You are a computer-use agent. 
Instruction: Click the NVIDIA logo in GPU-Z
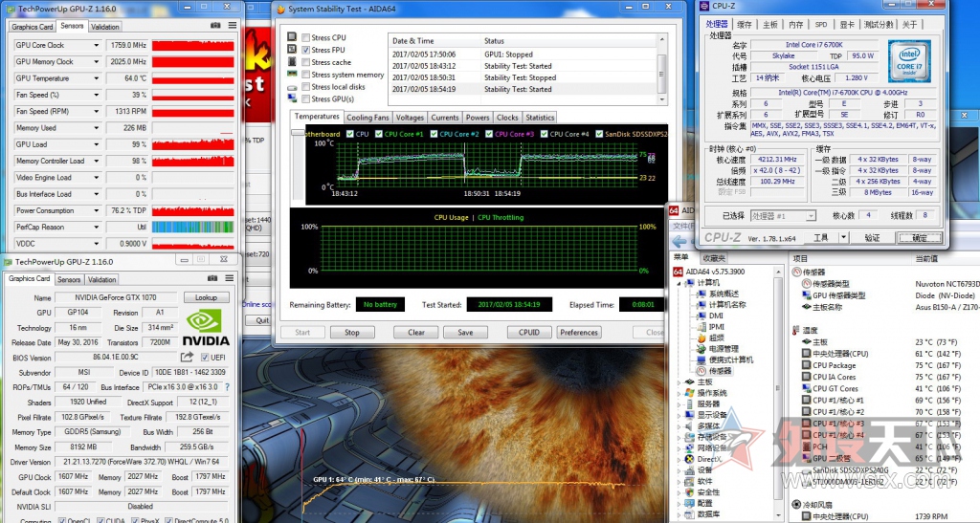(206, 328)
